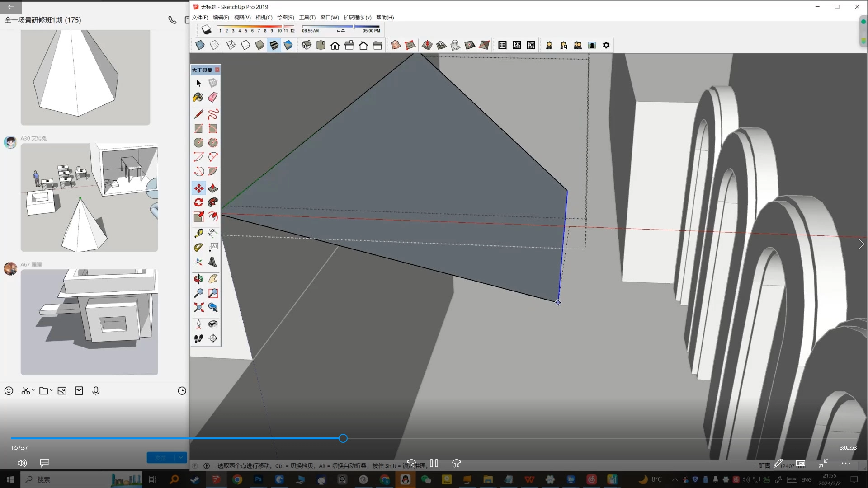Viewport: 868px width, 488px height.
Task: Open the 相机(C) menu
Action: point(264,18)
